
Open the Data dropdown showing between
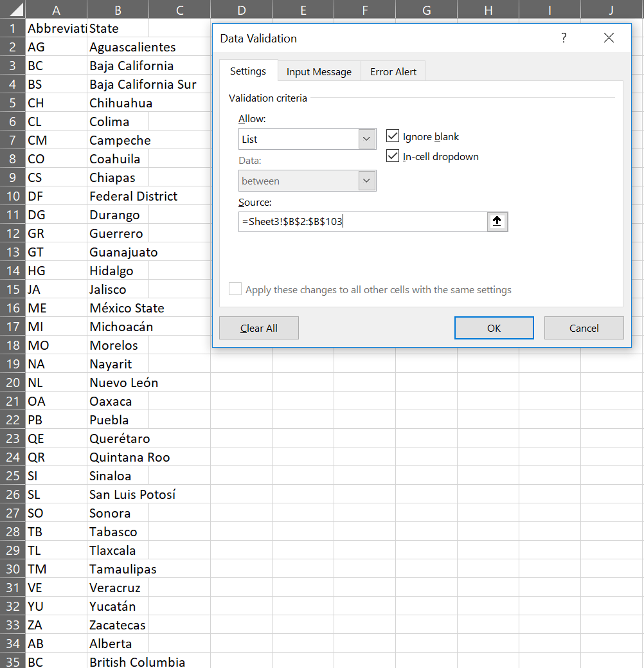(x=367, y=181)
